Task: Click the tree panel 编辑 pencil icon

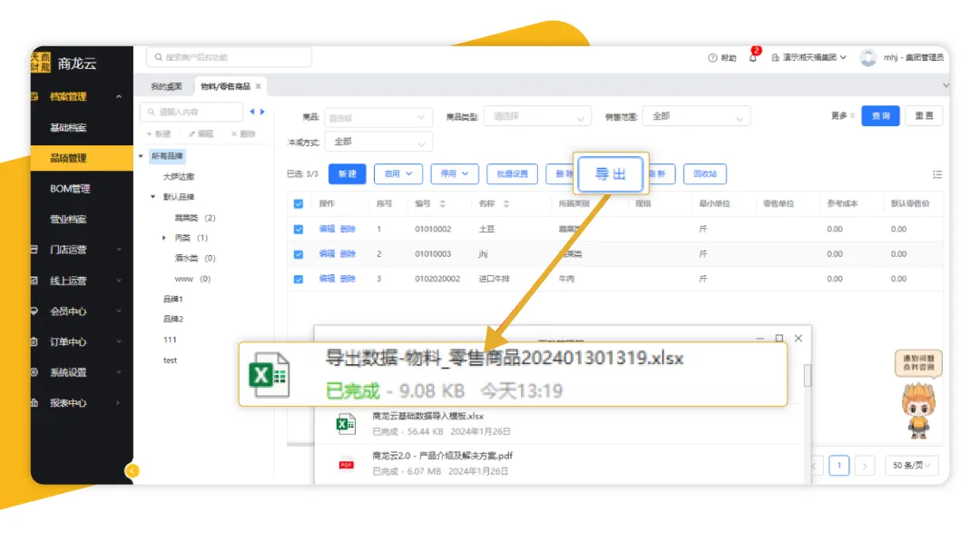Action: (x=191, y=133)
